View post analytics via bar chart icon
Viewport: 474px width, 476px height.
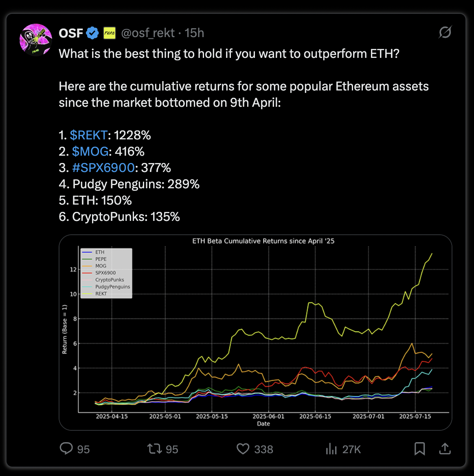331,449
